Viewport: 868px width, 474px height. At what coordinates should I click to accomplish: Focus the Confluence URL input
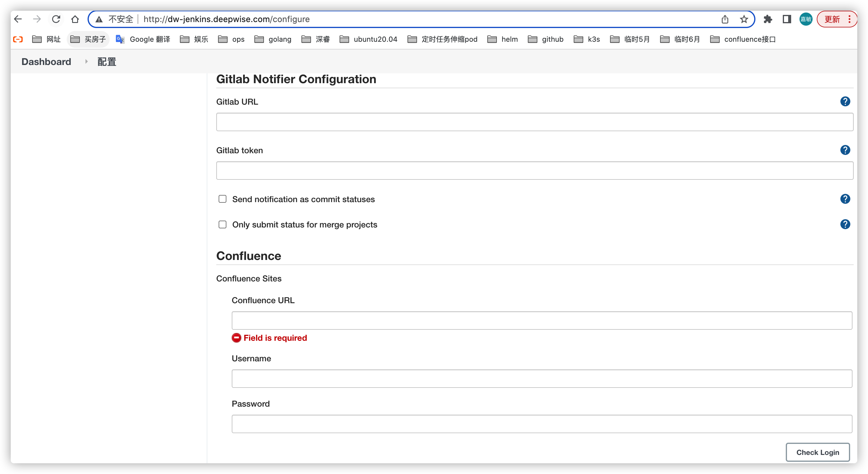pyautogui.click(x=542, y=320)
